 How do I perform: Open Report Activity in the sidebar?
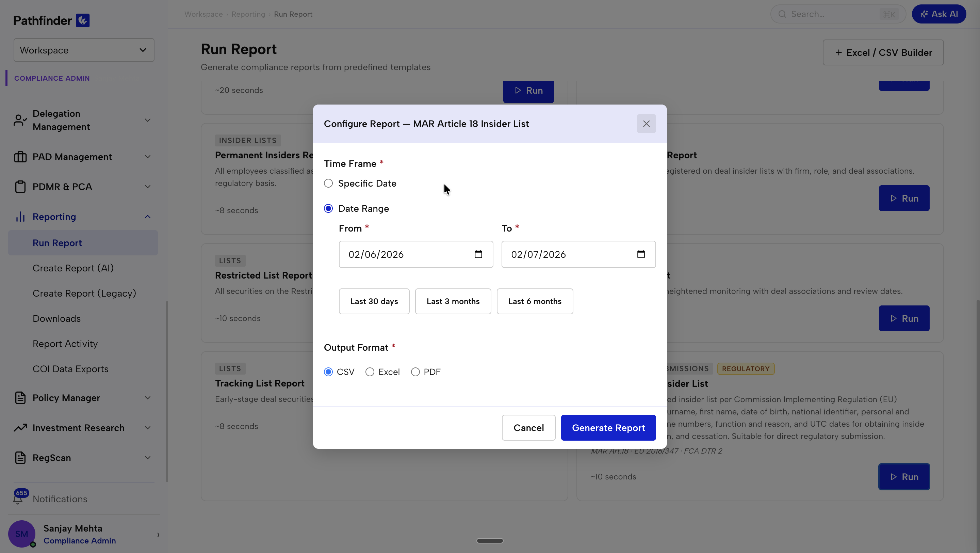(65, 344)
